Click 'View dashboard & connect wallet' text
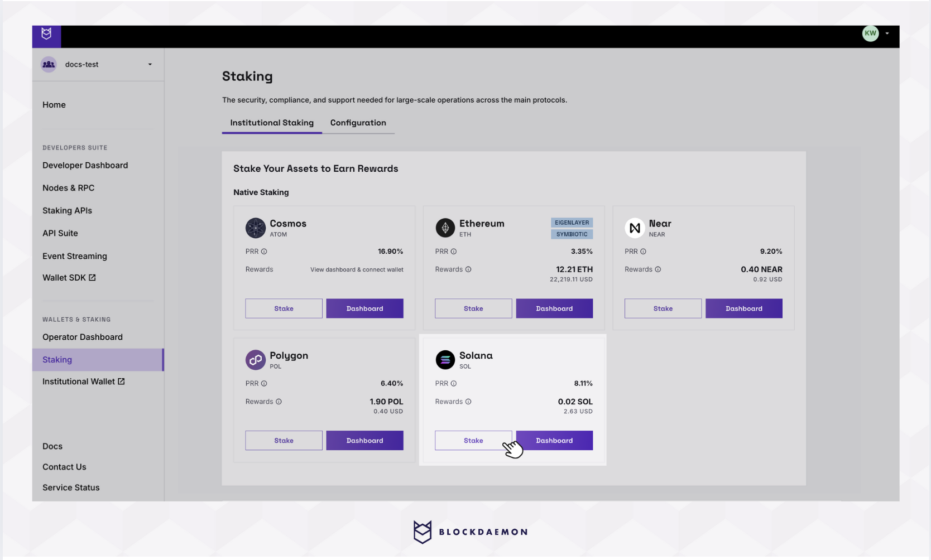The image size is (931, 560). pos(357,269)
